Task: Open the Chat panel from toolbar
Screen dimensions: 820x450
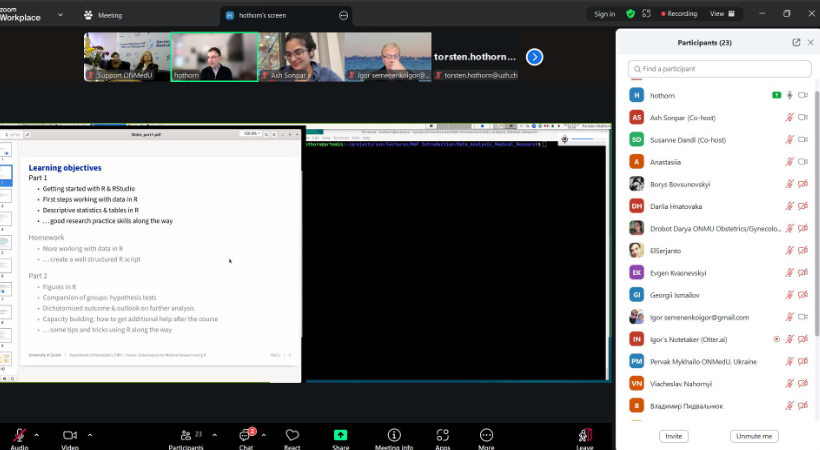Action: 245,435
